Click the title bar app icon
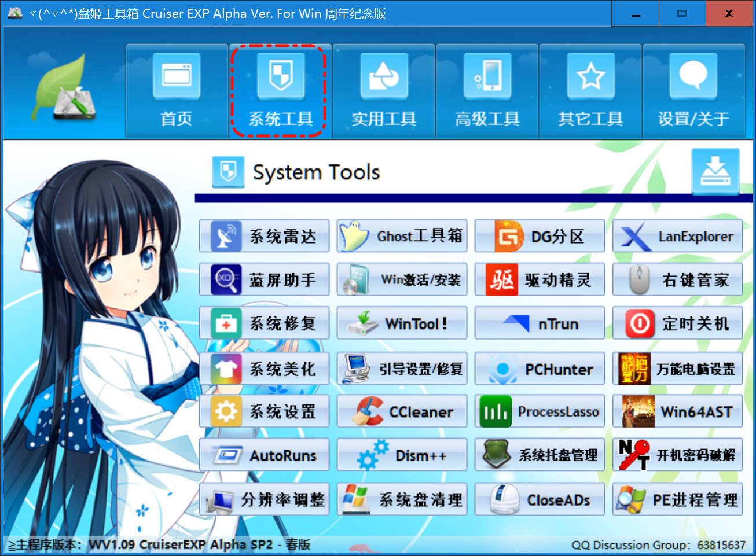 coord(14,13)
